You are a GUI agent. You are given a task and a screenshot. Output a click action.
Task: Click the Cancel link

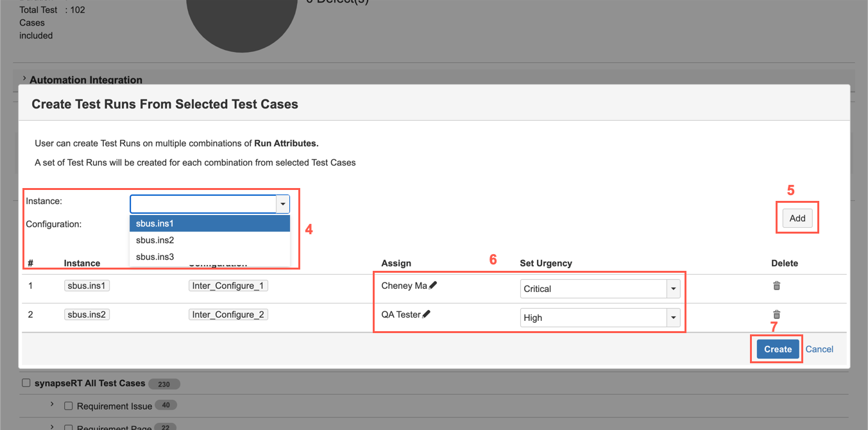pyautogui.click(x=819, y=349)
